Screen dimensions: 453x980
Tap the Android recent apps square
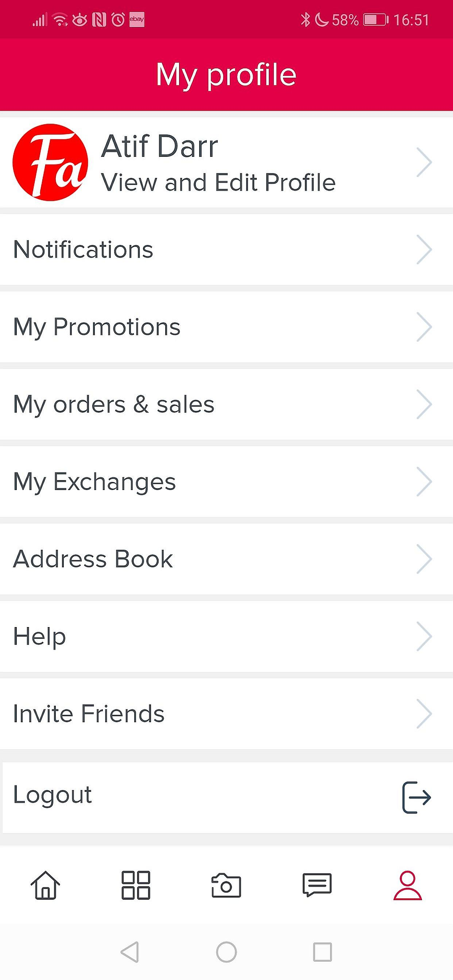[322, 952]
